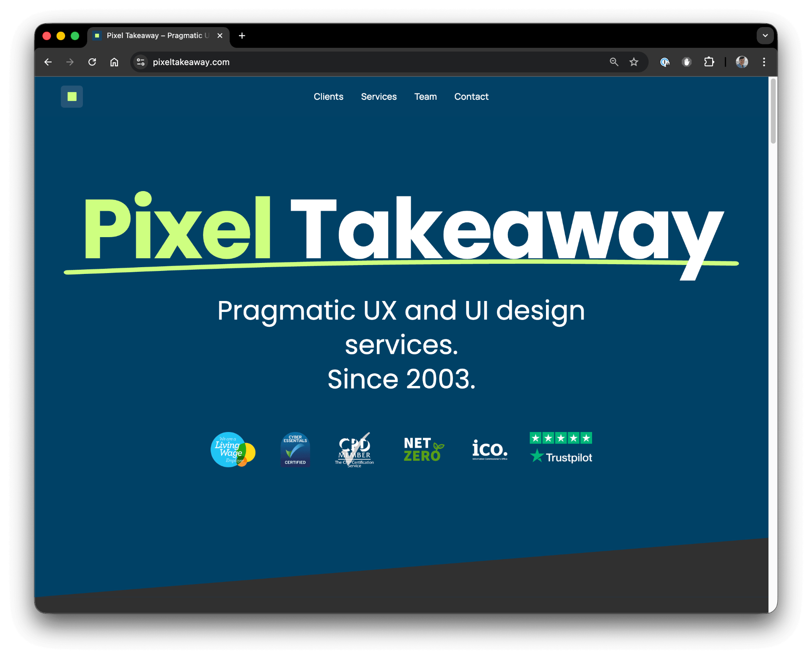Viewport: 812px width, 659px height.
Task: Open the Chrome three-dot menu
Action: point(764,62)
